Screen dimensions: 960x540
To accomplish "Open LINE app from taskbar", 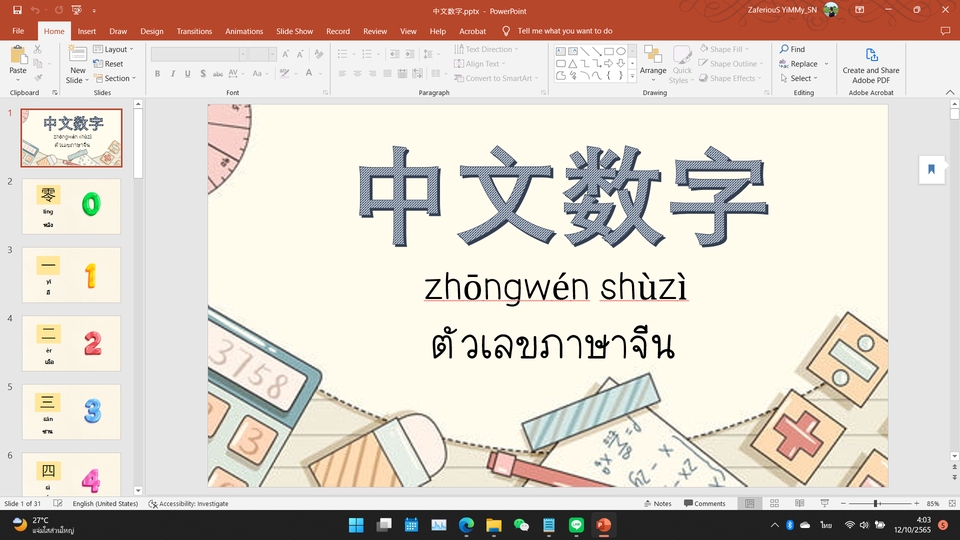I will 576,525.
